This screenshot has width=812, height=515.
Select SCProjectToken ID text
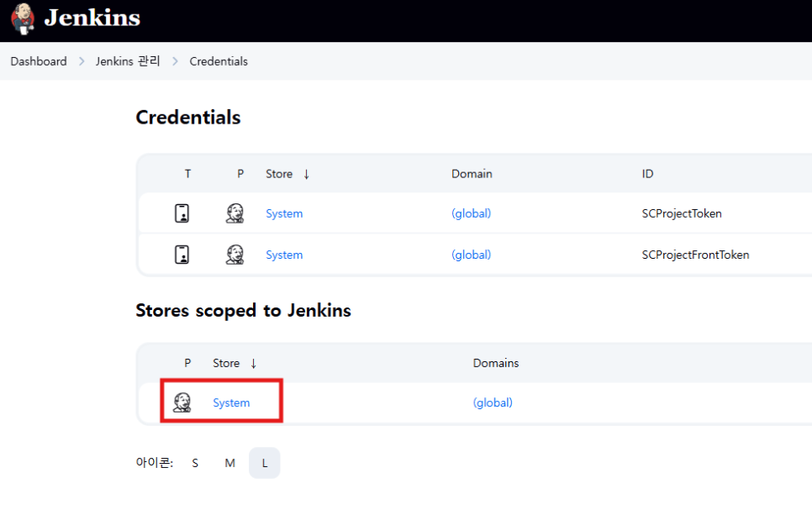tap(682, 213)
